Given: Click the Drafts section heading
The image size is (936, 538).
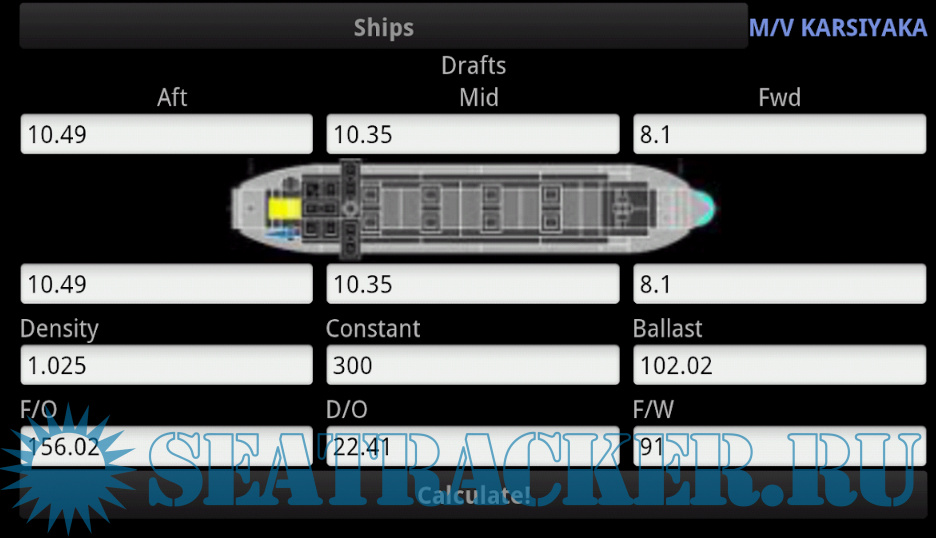Looking at the screenshot, I should tap(473, 66).
